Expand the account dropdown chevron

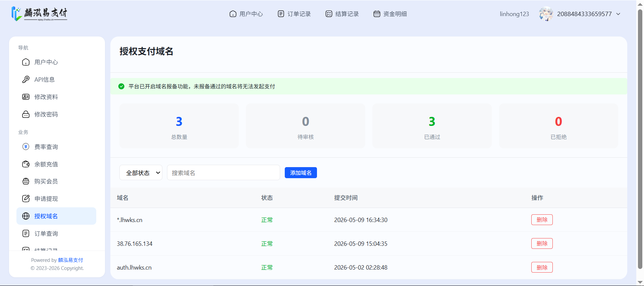point(618,14)
